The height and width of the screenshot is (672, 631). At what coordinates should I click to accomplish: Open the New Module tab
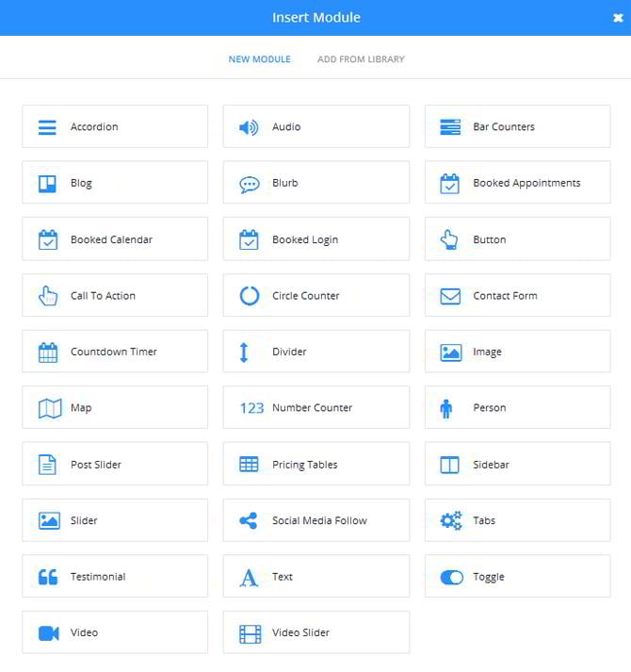click(x=259, y=59)
